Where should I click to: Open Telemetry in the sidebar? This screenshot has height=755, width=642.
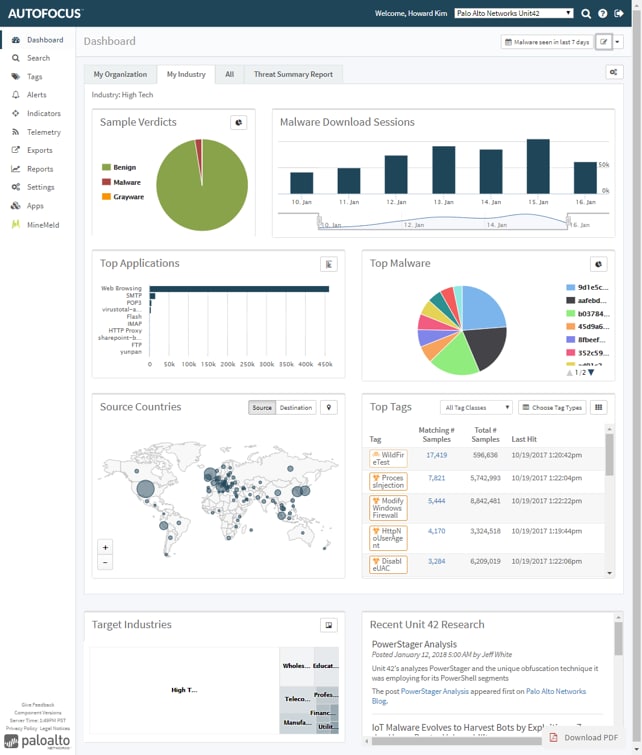(44, 132)
